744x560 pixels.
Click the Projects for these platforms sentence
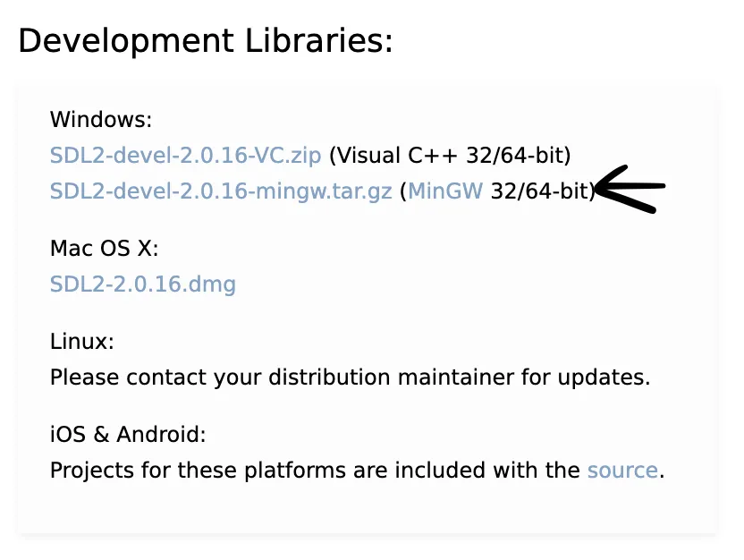coord(358,471)
